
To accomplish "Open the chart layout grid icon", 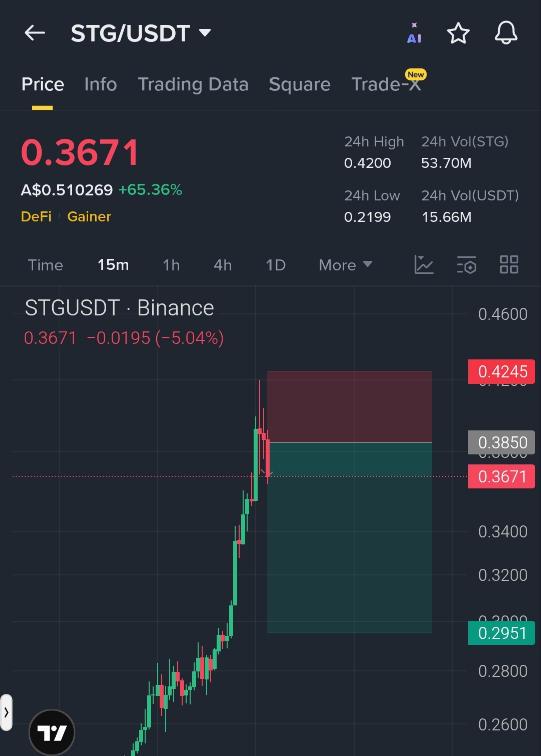I will (x=509, y=264).
